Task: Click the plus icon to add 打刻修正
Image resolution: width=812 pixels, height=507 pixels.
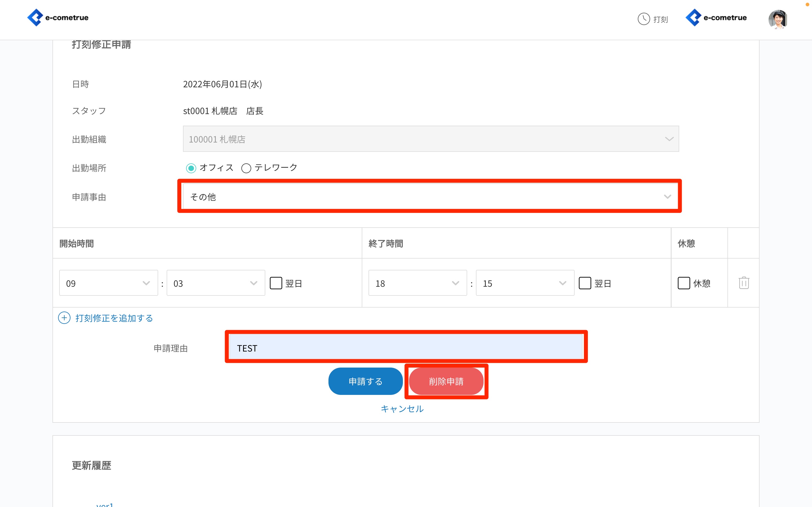Action: [x=64, y=317]
